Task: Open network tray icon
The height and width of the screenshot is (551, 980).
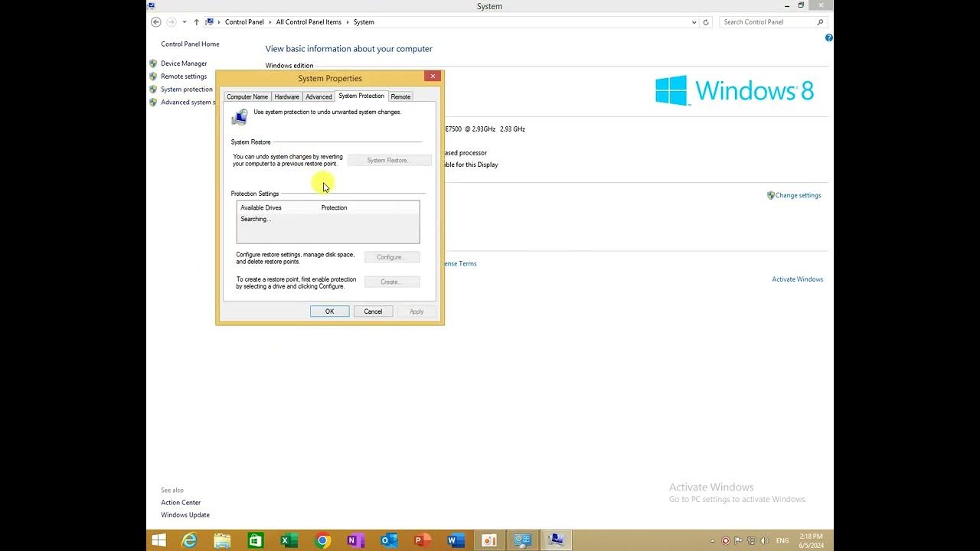Action: (751, 541)
